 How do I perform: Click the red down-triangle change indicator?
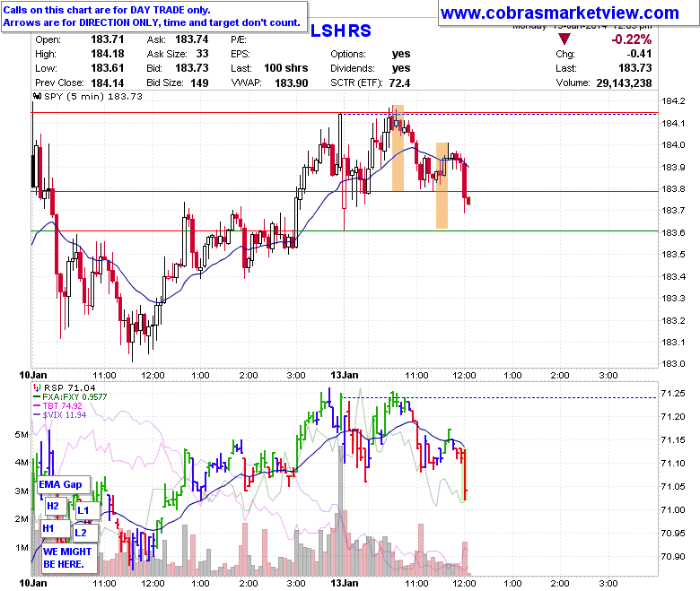(564, 39)
